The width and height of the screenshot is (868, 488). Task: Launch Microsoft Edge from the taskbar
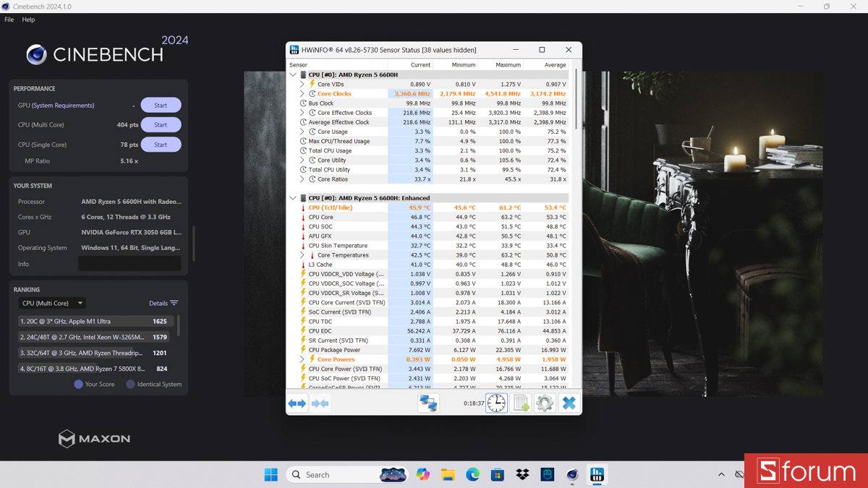click(472, 474)
